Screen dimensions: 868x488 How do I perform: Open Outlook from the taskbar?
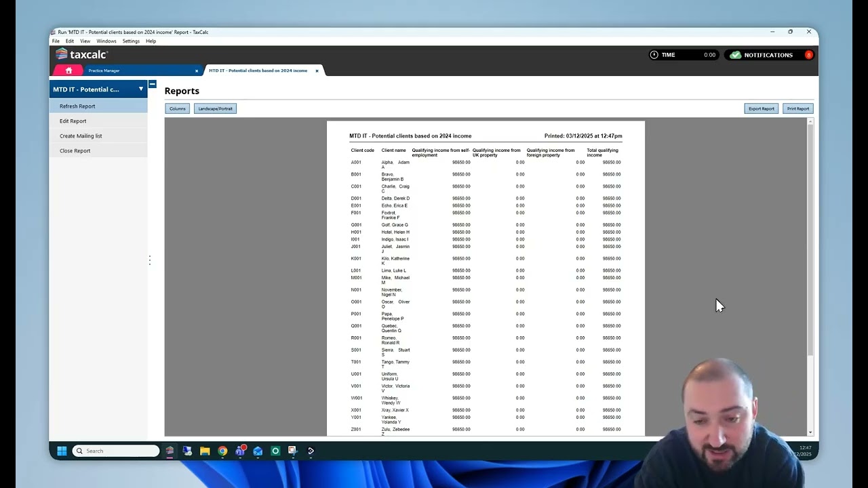coord(258,451)
